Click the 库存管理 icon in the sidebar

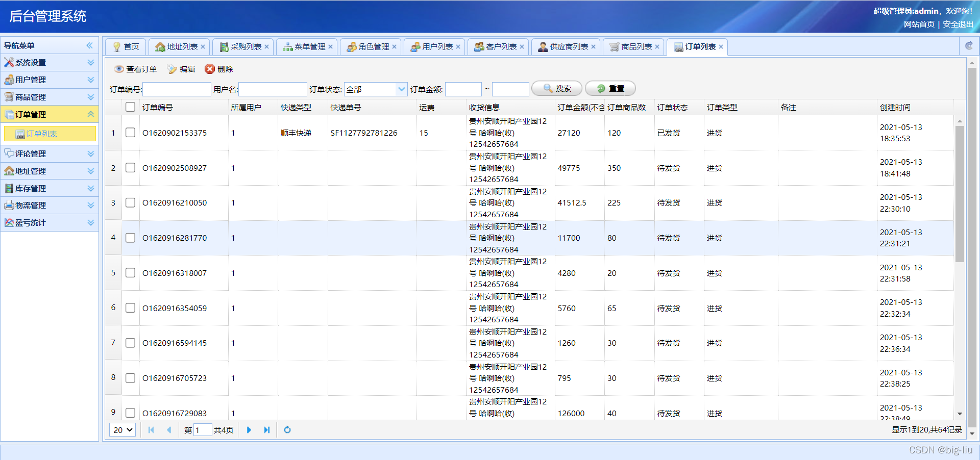9,188
